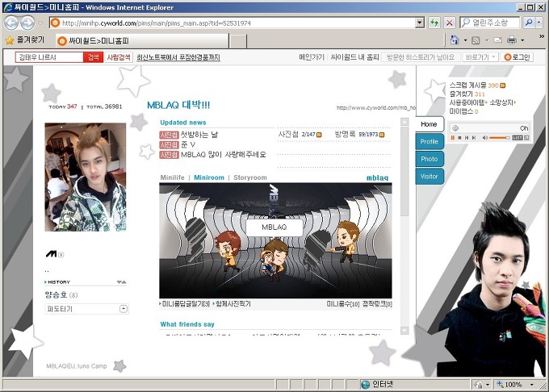Viewport: 549px width, 392px height.
Task: Expand the RSS feeds dropdown arrow
Action: pos(487,40)
